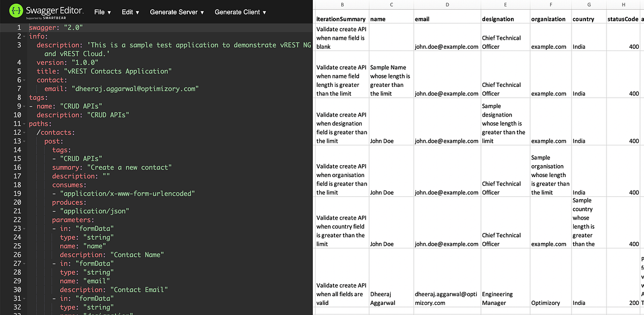Collapse the post block on line 13

pyautogui.click(x=25, y=141)
